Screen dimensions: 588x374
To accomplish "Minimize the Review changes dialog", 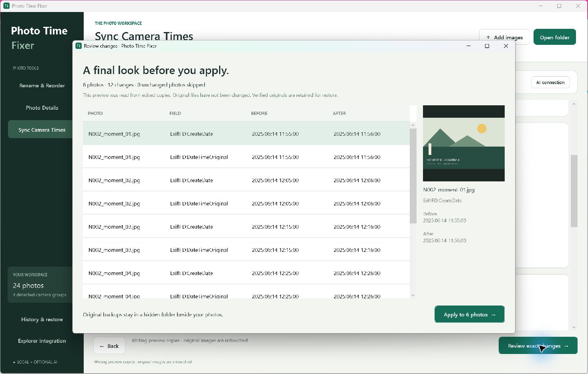I will pos(469,46).
